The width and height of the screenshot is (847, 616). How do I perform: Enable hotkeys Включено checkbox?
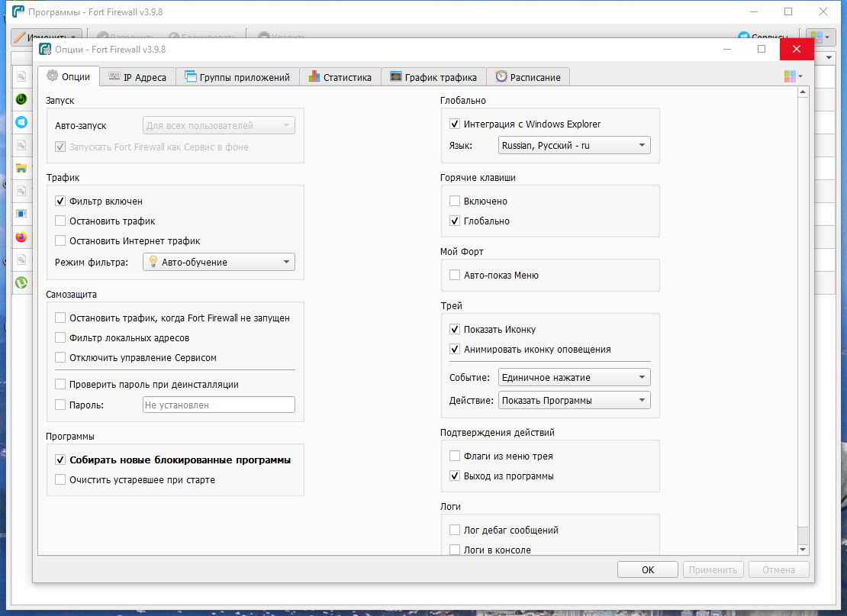point(454,201)
